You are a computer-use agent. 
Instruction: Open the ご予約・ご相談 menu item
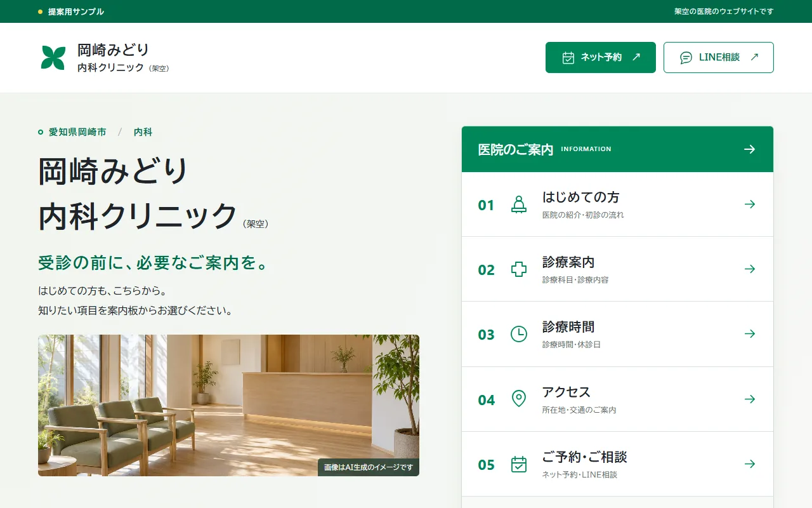click(617, 464)
